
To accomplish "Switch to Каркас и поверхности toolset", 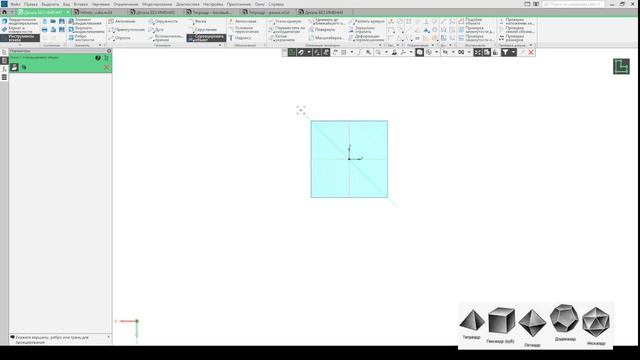I will click(20, 29).
